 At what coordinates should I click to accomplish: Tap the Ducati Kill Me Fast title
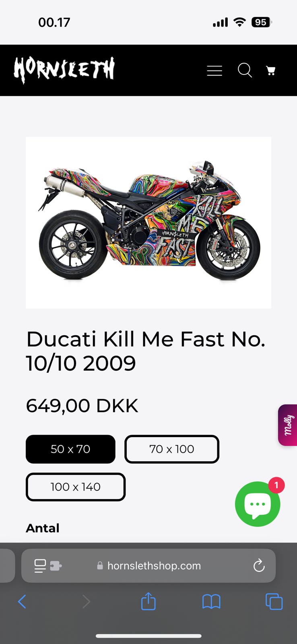146,351
